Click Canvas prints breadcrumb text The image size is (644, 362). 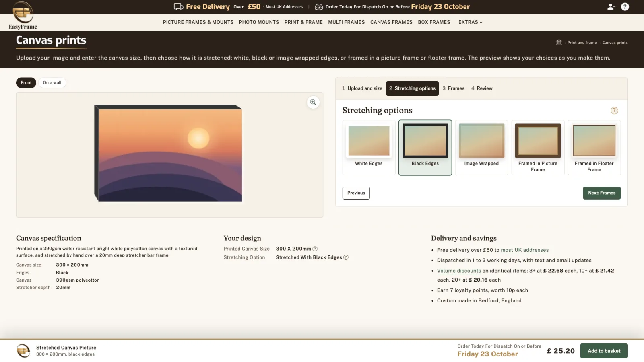tap(615, 43)
